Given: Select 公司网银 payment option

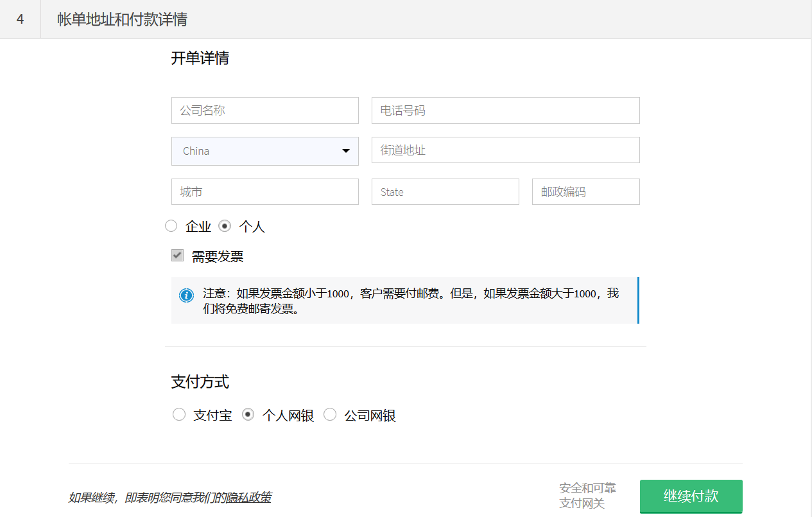Looking at the screenshot, I should (330, 415).
